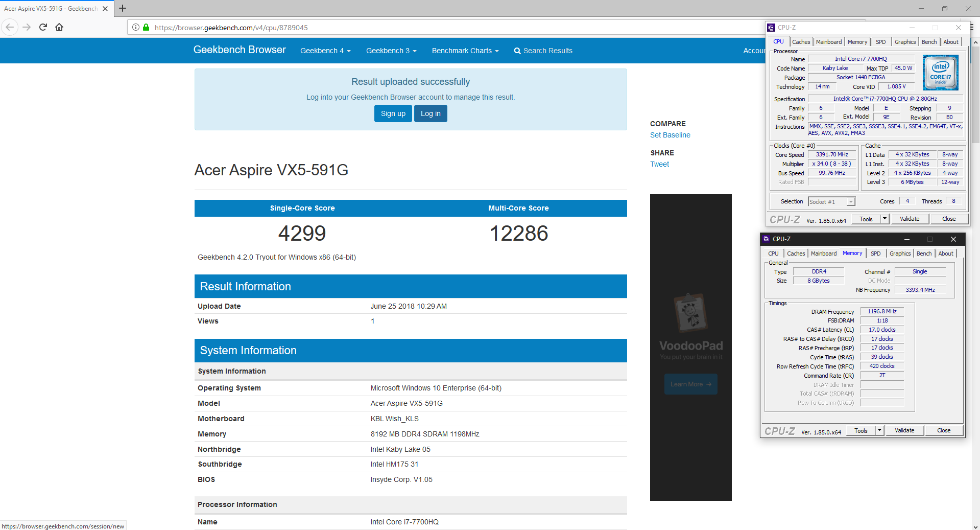The image size is (980, 530).
Task: Click the address bar URL field
Action: coord(444,28)
